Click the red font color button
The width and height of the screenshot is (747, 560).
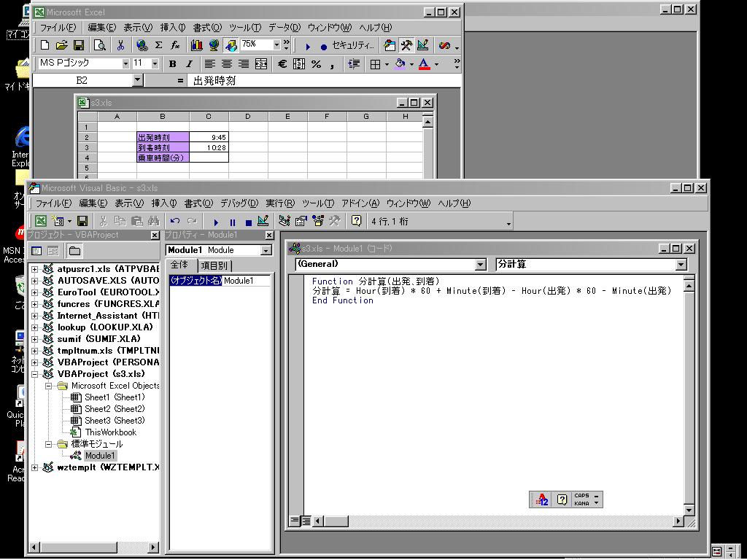coord(424,64)
